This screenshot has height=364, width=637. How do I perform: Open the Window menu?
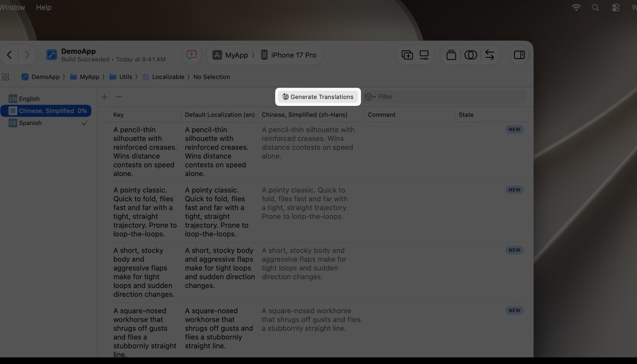pyautogui.click(x=12, y=7)
